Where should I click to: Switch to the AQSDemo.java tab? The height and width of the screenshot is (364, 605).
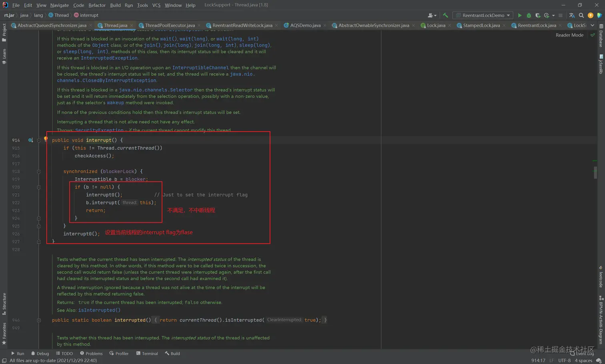(x=305, y=25)
